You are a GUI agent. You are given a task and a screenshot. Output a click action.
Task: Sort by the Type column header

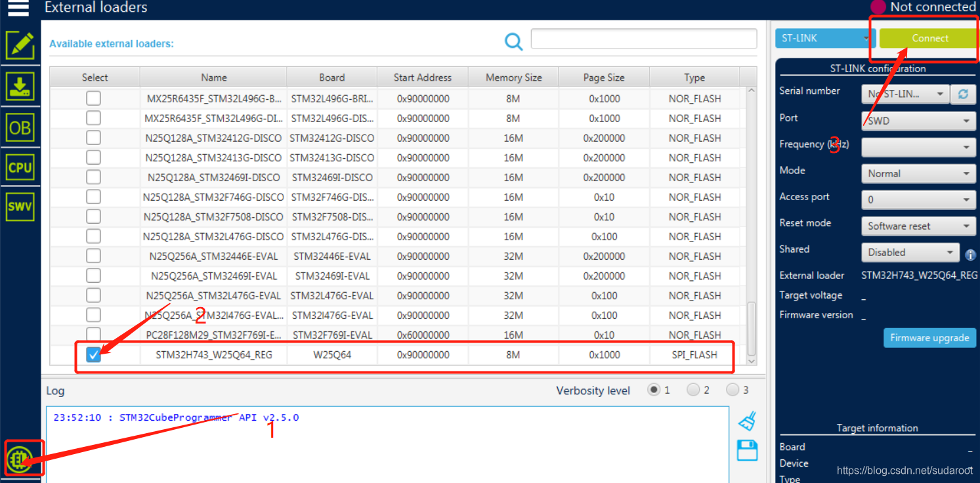coord(694,77)
